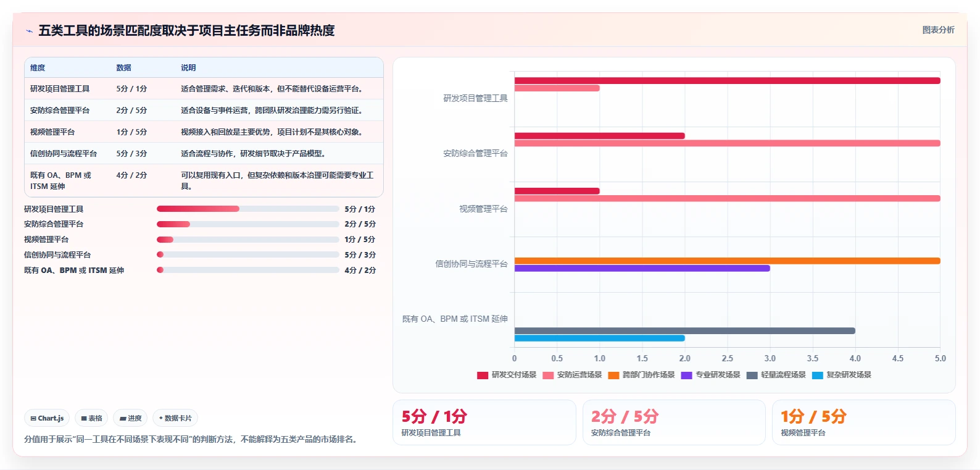980x470 pixels.
Task: Click the red 研发项目管理工具 chart bar
Action: [727, 81]
